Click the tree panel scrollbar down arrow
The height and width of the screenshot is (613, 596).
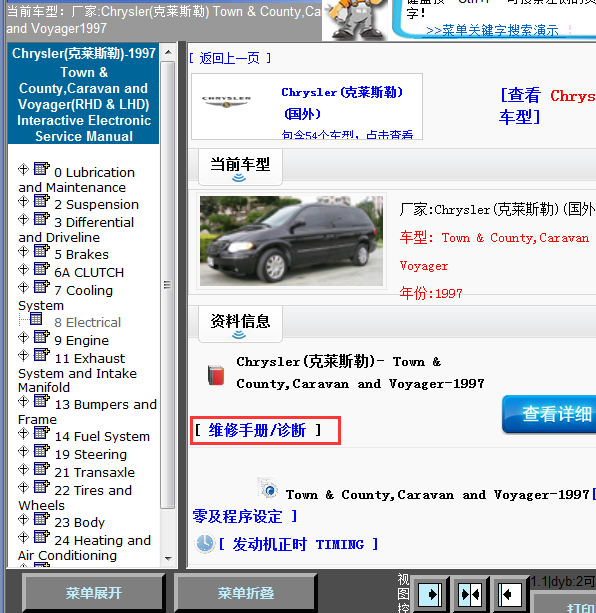tap(168, 558)
